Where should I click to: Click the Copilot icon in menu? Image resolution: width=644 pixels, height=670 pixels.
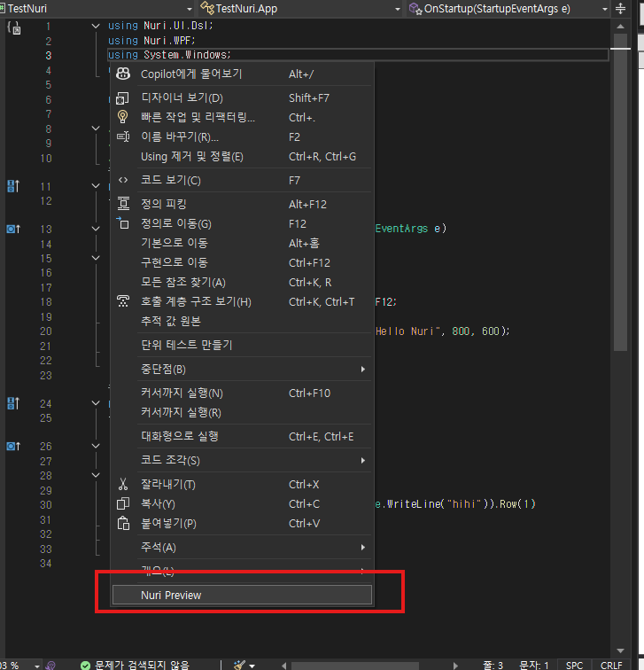click(x=123, y=74)
